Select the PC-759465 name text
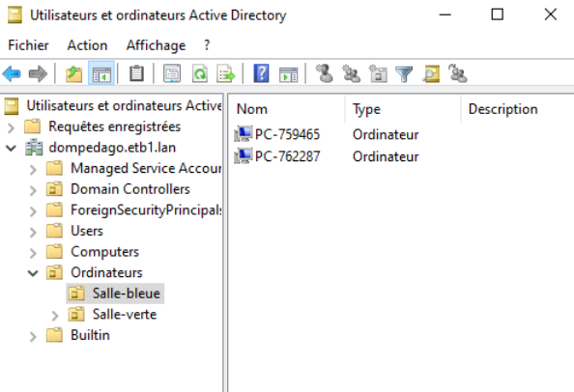Image resolution: width=574 pixels, height=392 pixels. 287,134
